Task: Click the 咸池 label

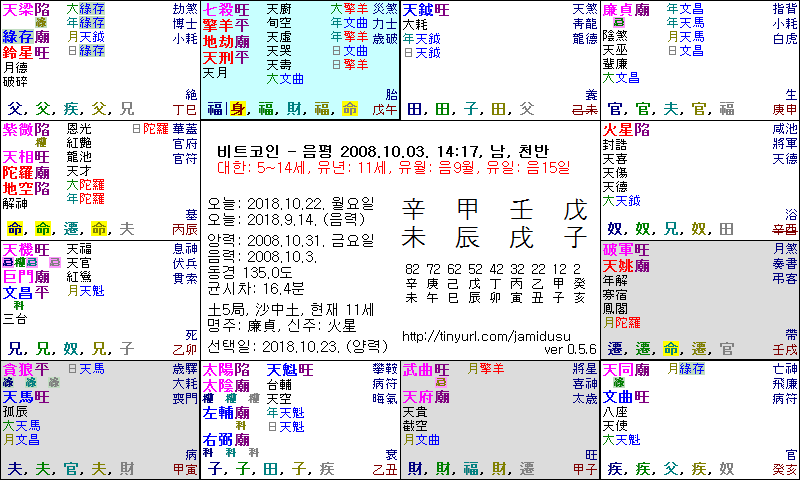Action: coord(785,129)
